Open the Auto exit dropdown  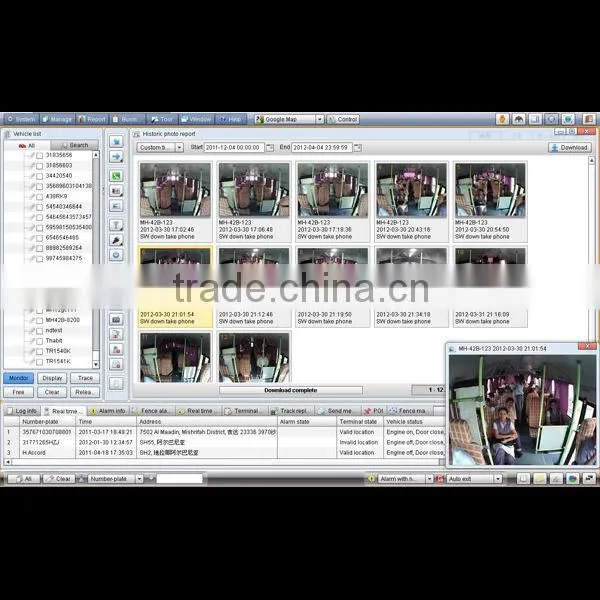coord(497,479)
